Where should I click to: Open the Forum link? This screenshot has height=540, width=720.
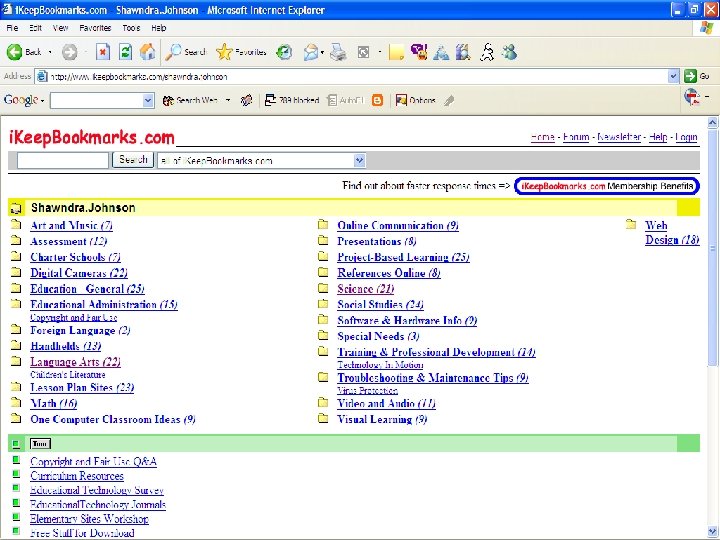click(576, 137)
